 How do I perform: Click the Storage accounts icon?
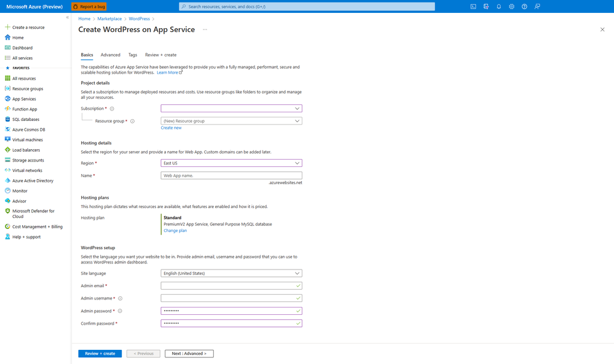[7, 160]
